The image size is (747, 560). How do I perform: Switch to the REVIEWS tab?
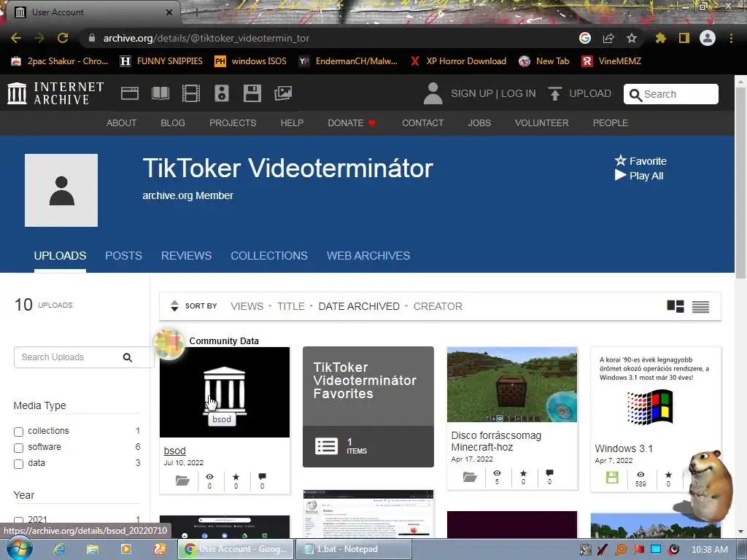click(x=186, y=256)
